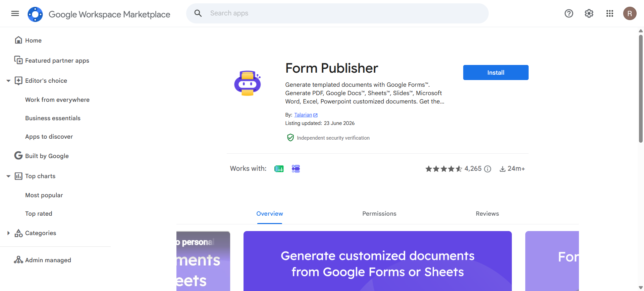Open the Generate customized documents screenshot
This screenshot has width=644, height=291.
tap(378, 261)
